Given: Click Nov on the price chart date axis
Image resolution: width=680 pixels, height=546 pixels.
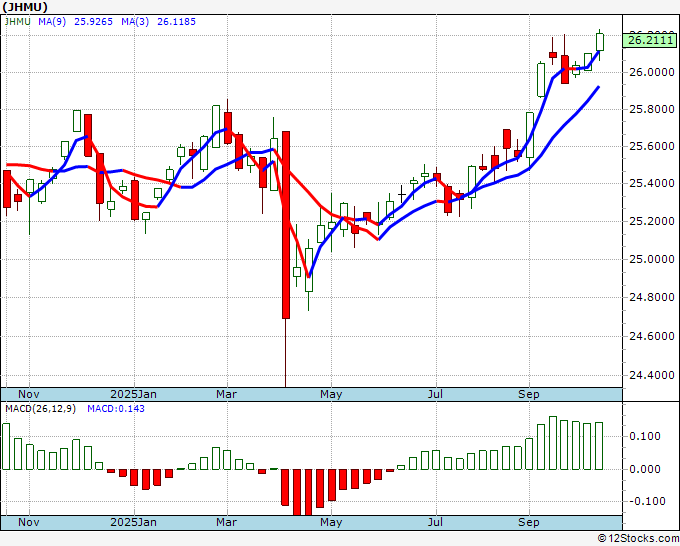Looking at the screenshot, I should coord(29,394).
